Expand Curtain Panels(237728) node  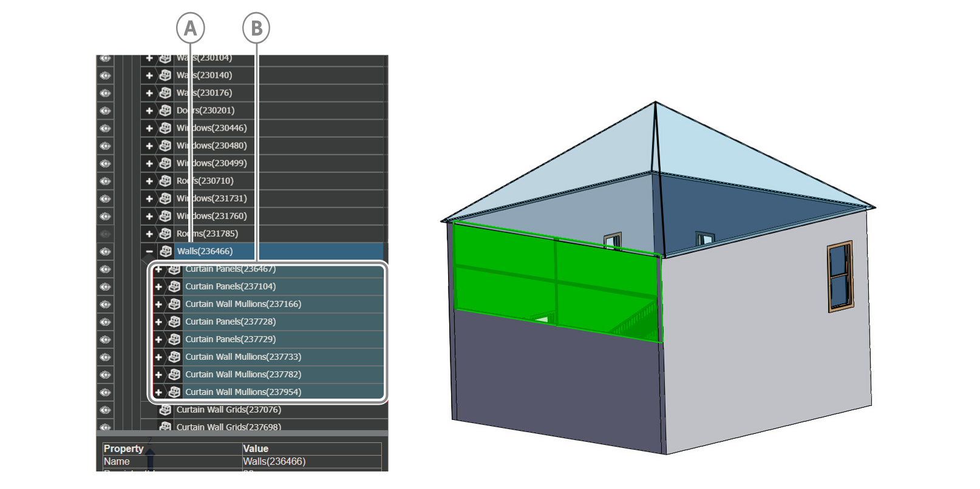[158, 322]
